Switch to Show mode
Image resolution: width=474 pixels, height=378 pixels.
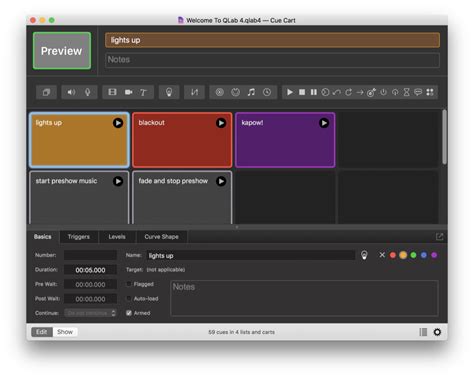tap(65, 332)
